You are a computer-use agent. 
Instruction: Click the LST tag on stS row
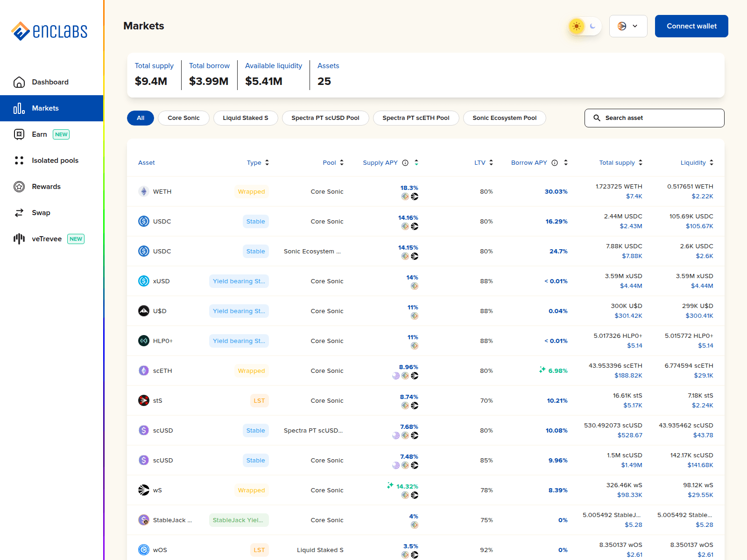(260, 401)
